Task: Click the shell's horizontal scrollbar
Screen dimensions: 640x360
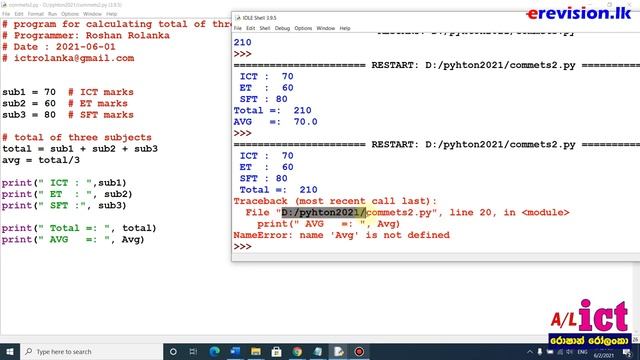Action: pos(436,256)
